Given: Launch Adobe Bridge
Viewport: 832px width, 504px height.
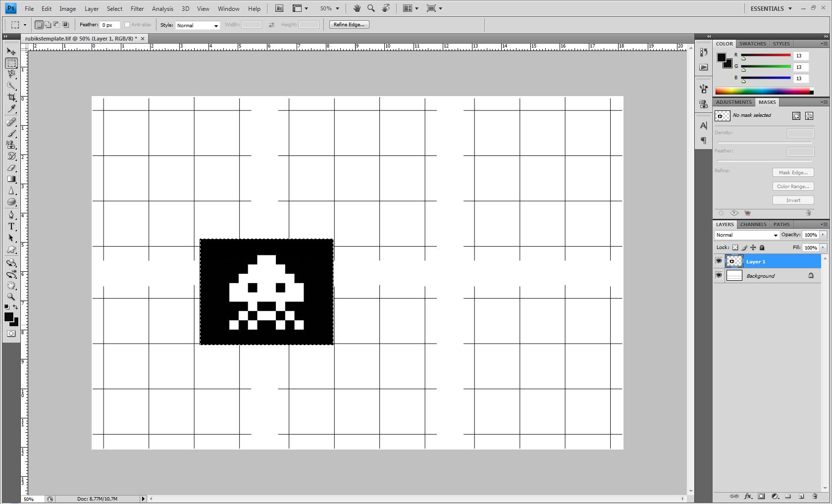Looking at the screenshot, I should click(x=279, y=8).
